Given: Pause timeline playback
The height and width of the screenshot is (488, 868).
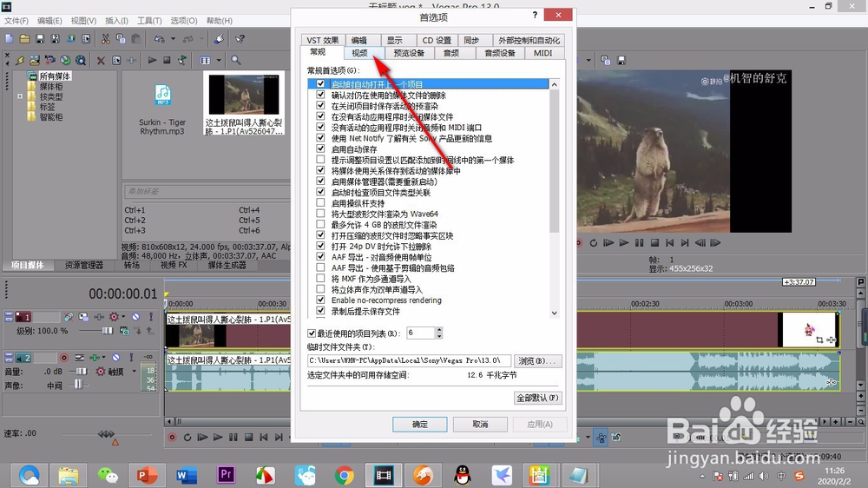Looking at the screenshot, I should 233,438.
